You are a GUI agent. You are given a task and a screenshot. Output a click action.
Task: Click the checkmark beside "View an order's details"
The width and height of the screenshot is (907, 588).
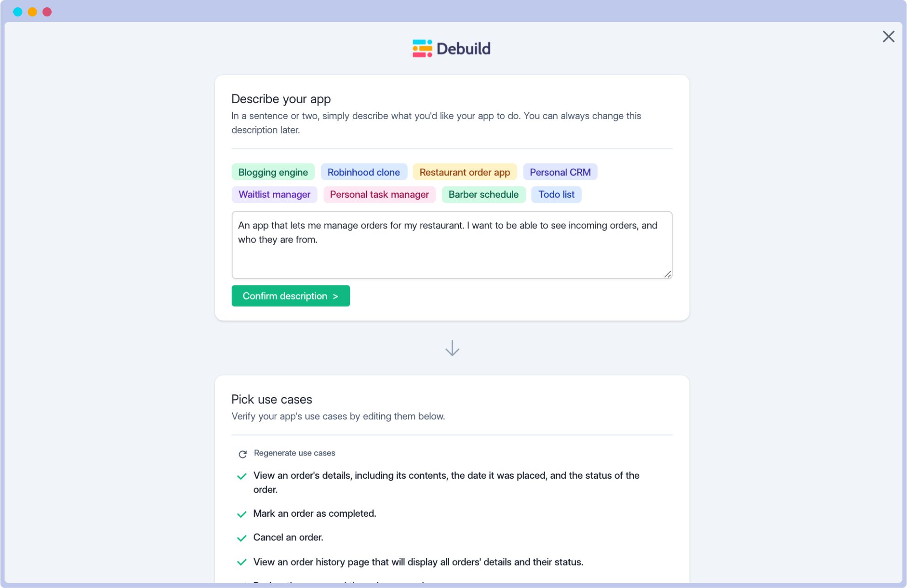[x=242, y=476]
